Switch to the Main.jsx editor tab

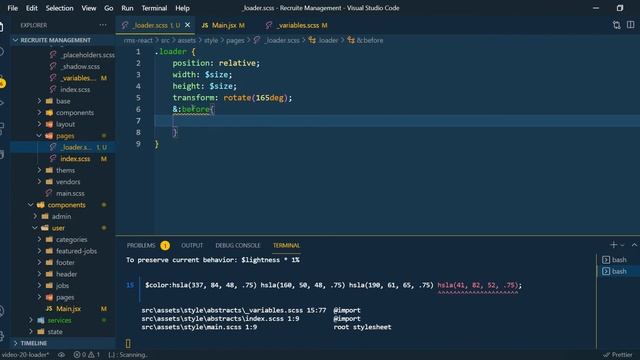coord(223,25)
